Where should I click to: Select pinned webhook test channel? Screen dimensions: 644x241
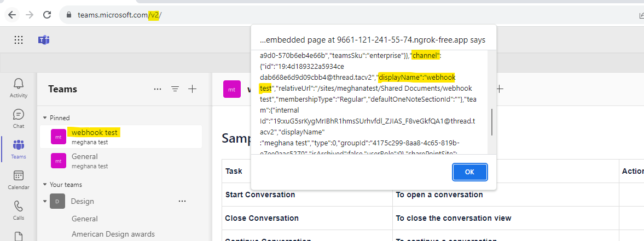pyautogui.click(x=121, y=137)
